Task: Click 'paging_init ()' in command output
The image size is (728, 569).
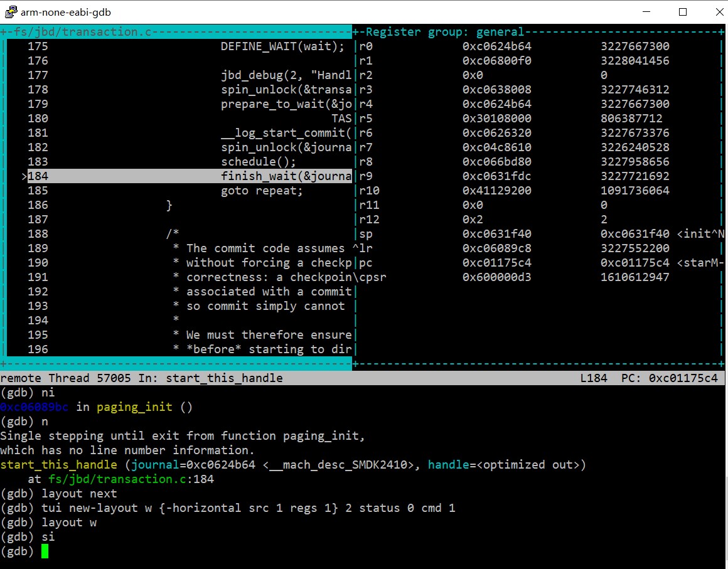Action: pos(144,407)
